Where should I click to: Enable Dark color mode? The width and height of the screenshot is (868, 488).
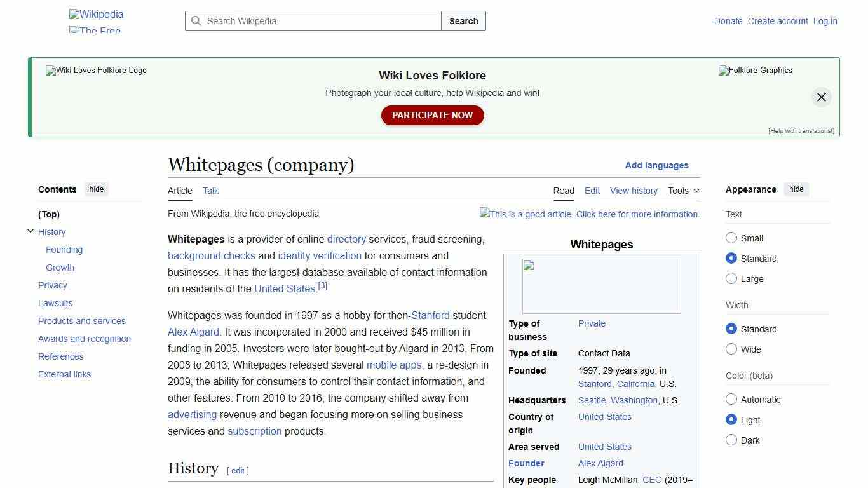731,440
